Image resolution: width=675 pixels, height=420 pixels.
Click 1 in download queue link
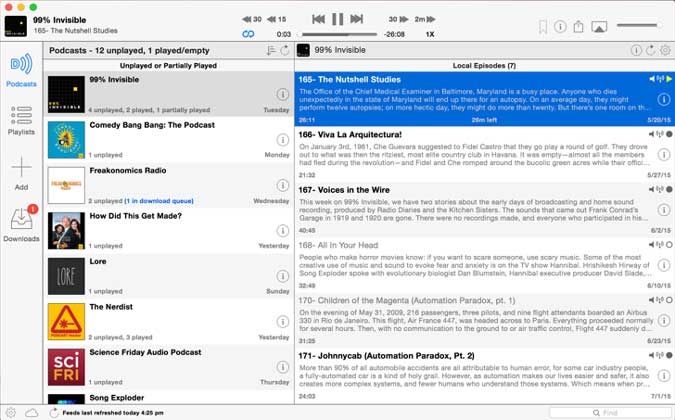[x=159, y=201]
